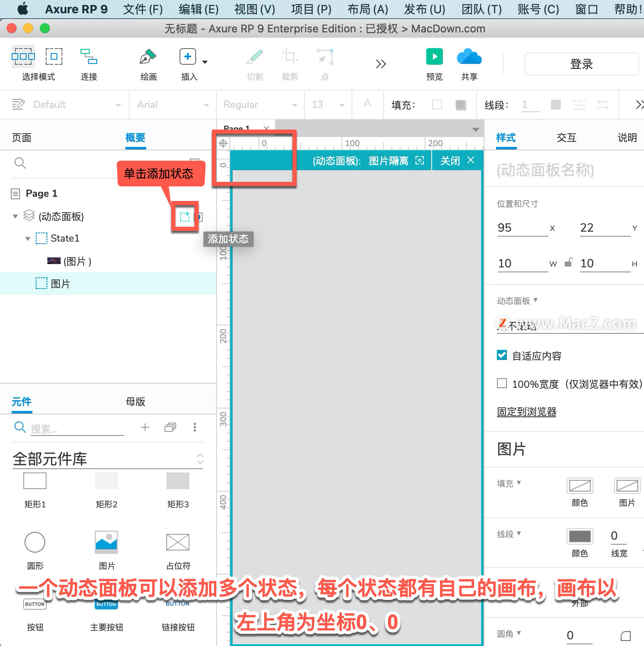Click the empty fill color swatch

pos(437,105)
